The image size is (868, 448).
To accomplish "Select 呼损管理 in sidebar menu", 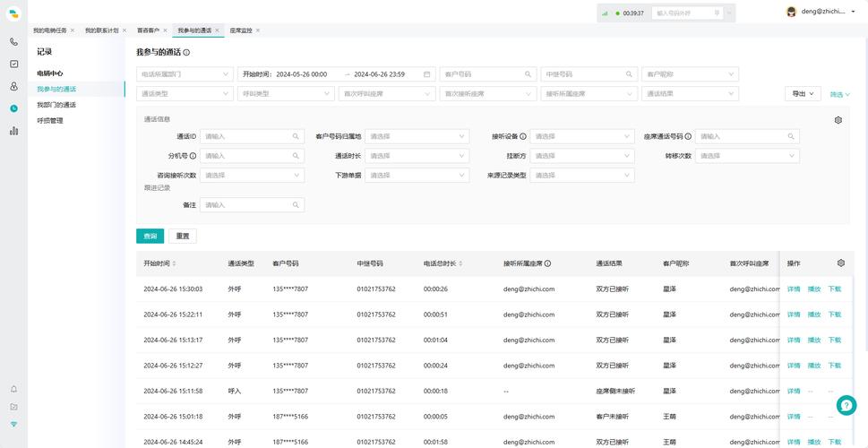I will tap(50, 120).
